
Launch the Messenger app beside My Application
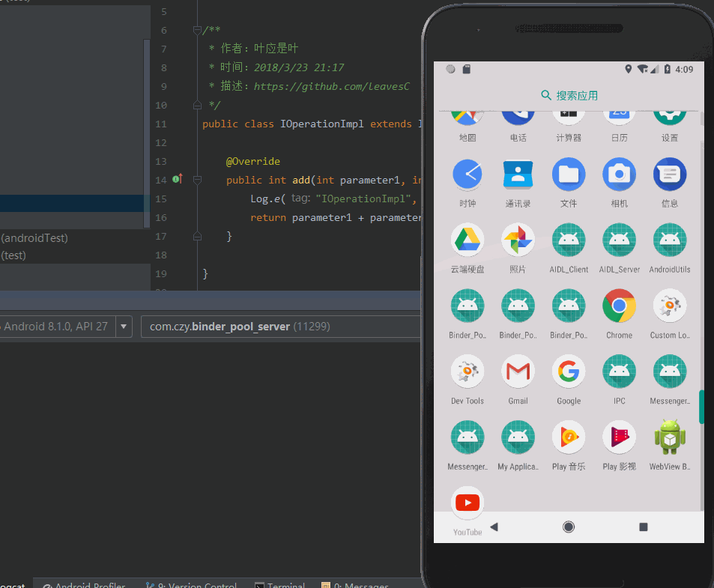click(x=468, y=437)
